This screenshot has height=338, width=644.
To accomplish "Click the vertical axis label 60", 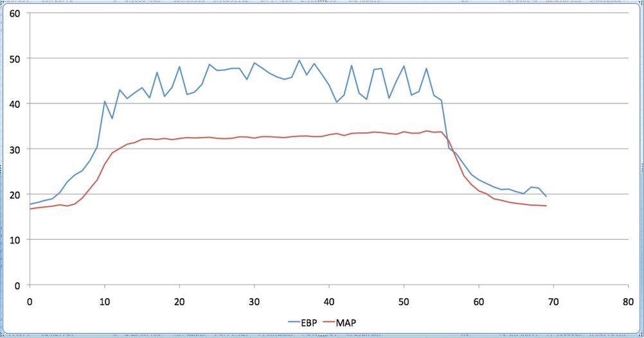I will pos(14,13).
